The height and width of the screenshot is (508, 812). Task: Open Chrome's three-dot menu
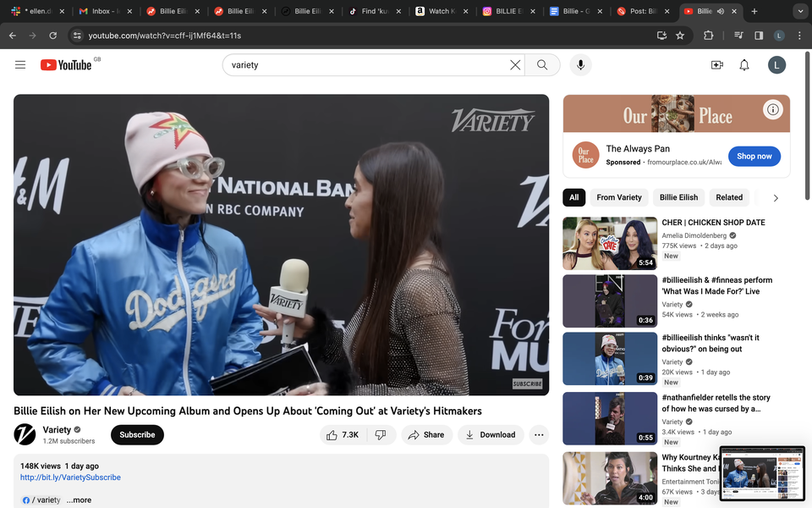click(x=799, y=36)
